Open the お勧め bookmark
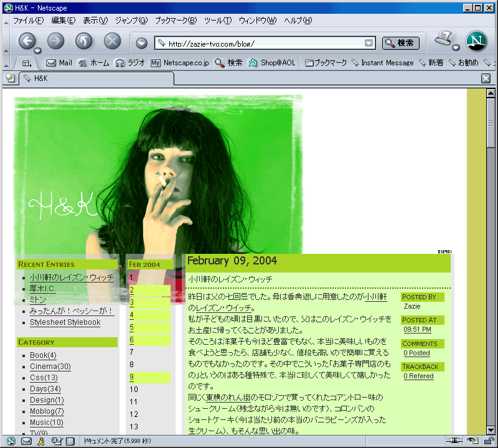 click(x=463, y=63)
